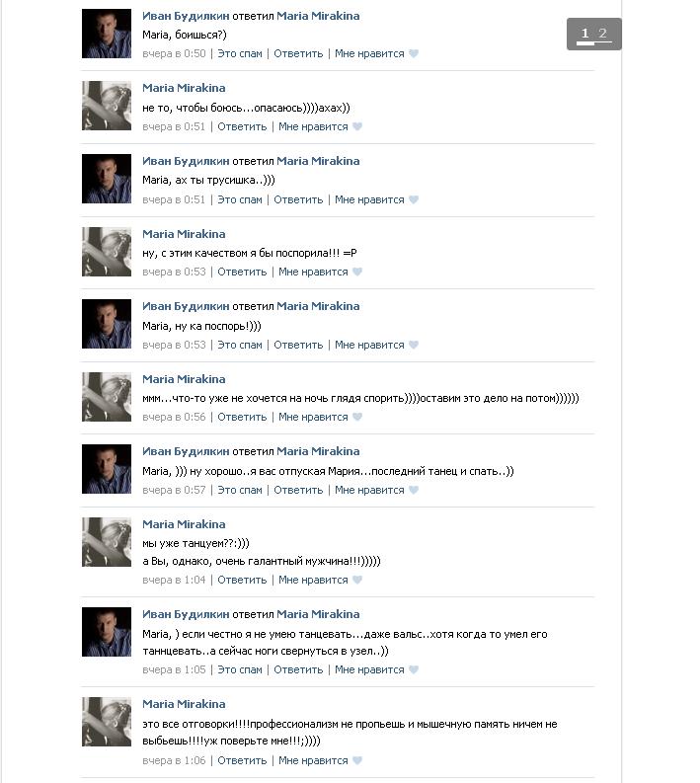700x783 pixels.
Task: Open Иван Будилкин profile from 1:05 comment
Action: (186, 614)
